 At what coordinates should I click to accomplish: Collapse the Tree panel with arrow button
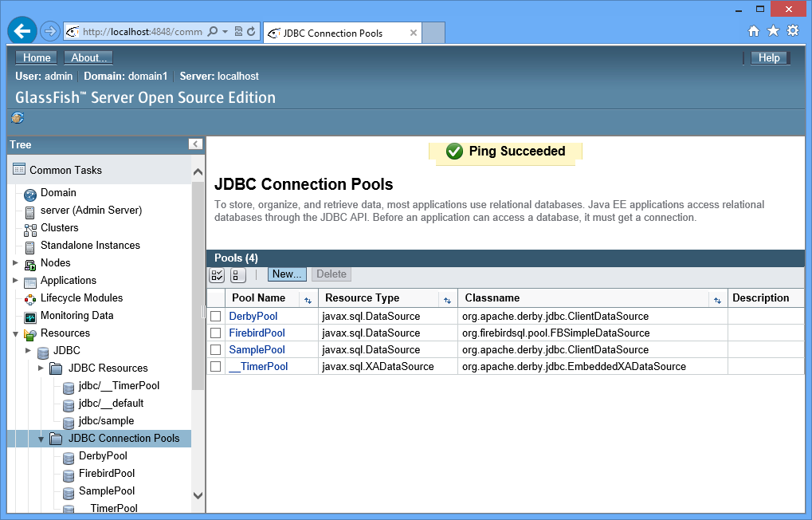click(195, 144)
